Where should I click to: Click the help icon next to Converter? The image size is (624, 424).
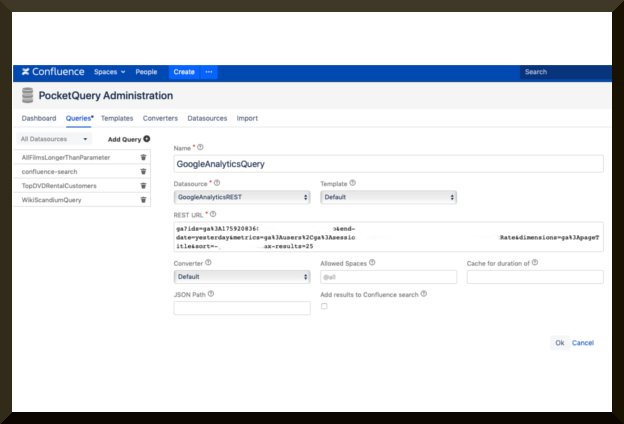208,263
